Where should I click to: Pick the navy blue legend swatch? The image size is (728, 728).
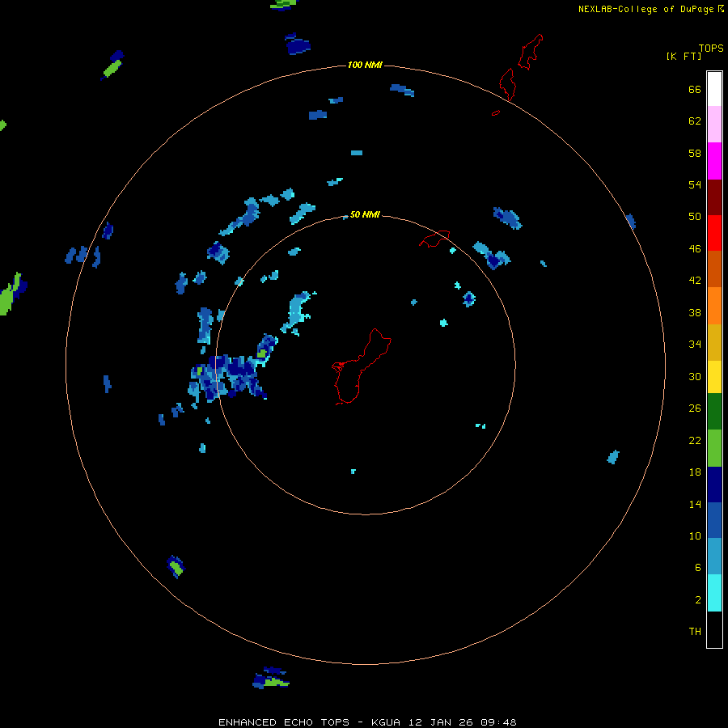(x=714, y=485)
